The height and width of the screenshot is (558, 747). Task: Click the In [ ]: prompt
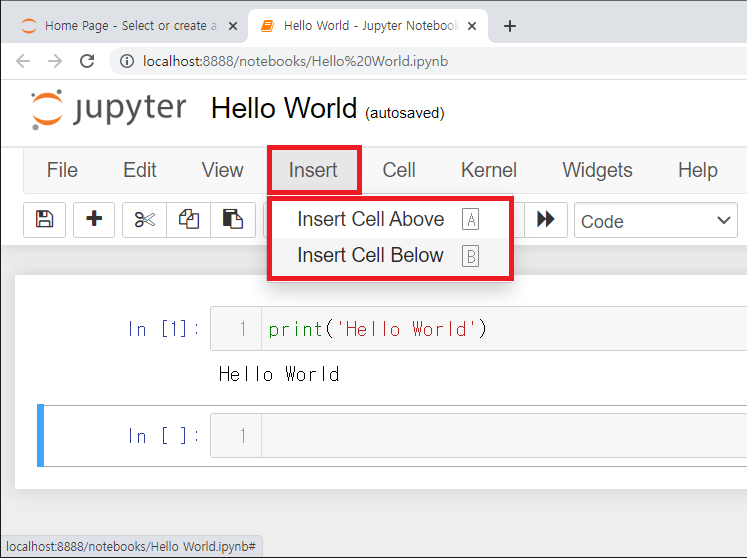point(164,436)
